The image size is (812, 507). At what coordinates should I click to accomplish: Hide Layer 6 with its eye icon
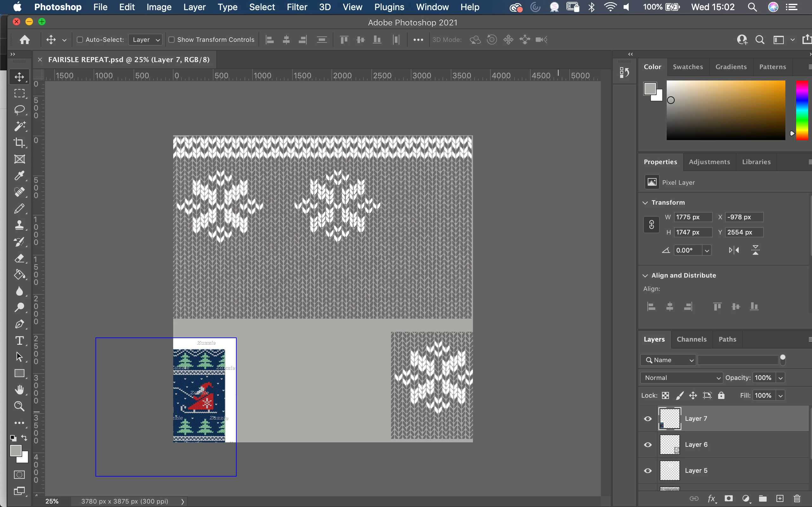coord(648,445)
